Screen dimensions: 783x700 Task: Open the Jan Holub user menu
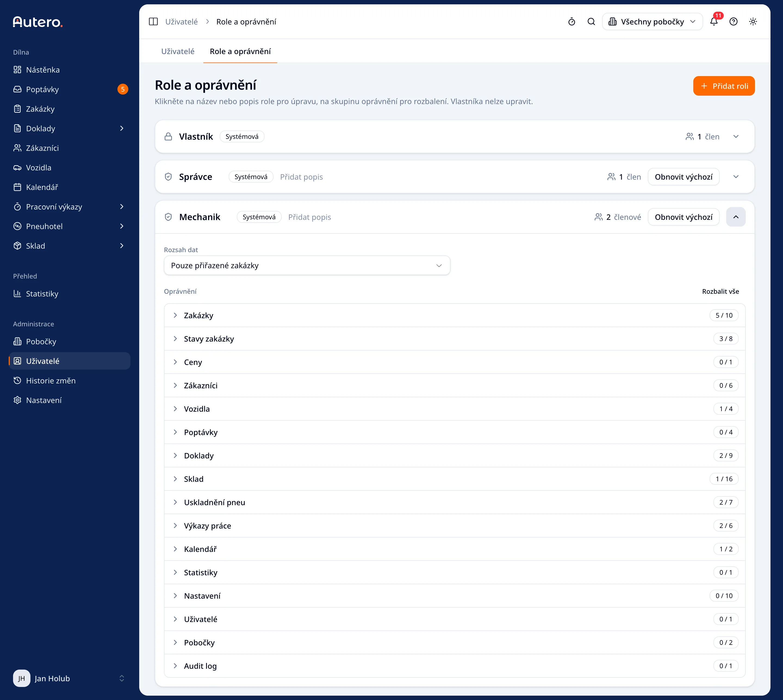click(x=70, y=679)
